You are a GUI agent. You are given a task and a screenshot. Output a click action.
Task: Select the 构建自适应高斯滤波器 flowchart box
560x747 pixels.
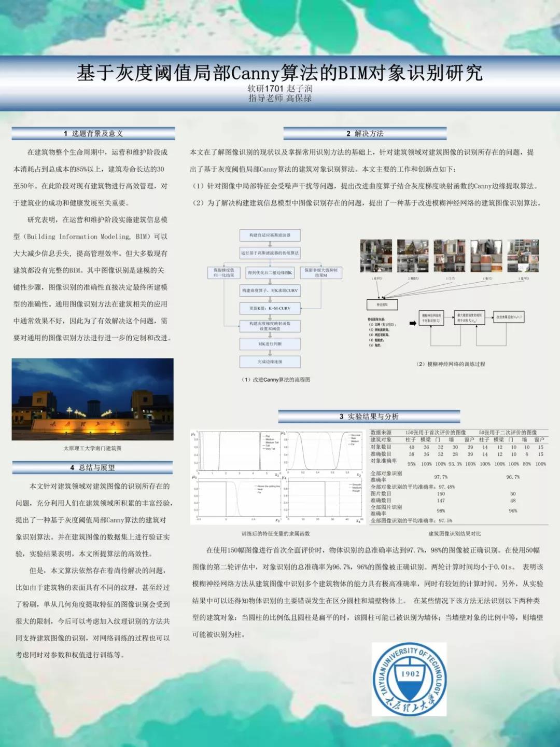(270, 235)
